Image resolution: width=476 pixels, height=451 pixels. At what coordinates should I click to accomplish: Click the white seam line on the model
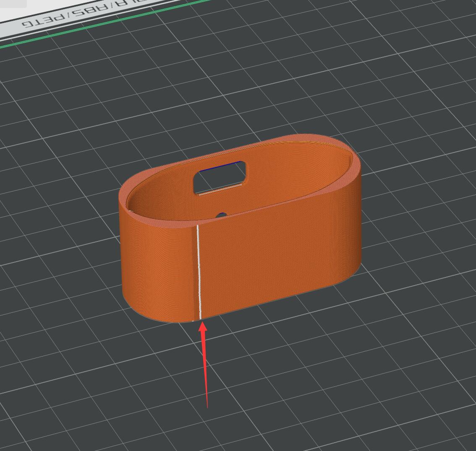pyautogui.click(x=199, y=272)
